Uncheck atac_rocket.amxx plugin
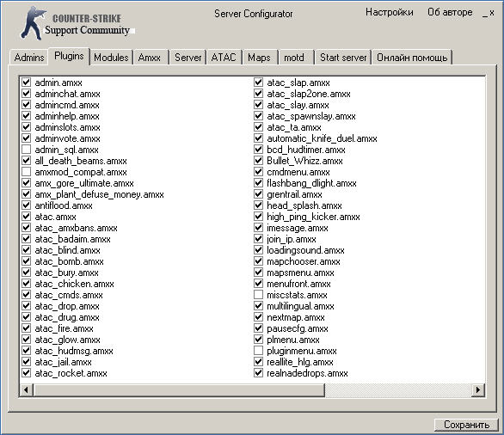Image resolution: width=504 pixels, height=435 pixels. click(26, 373)
